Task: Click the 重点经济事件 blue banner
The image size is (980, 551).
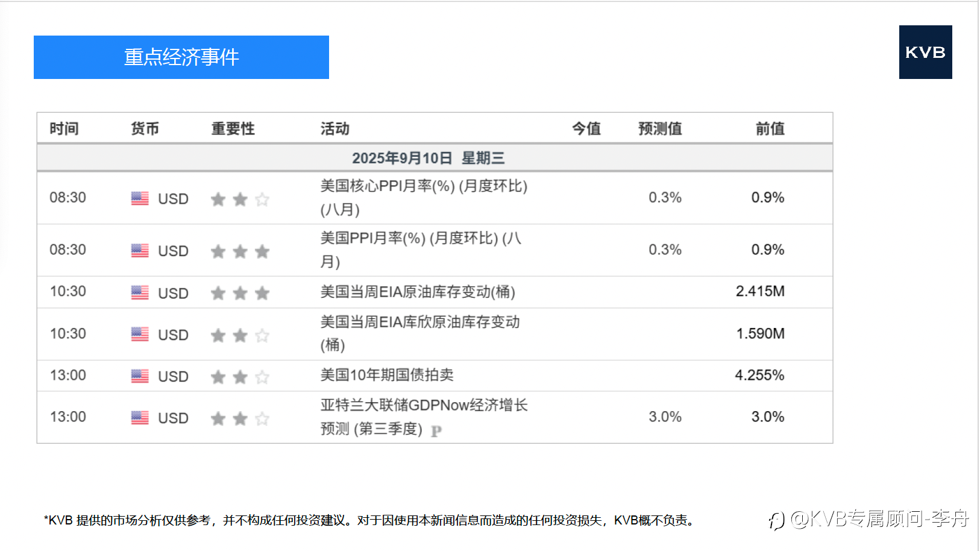Action: 181,57
